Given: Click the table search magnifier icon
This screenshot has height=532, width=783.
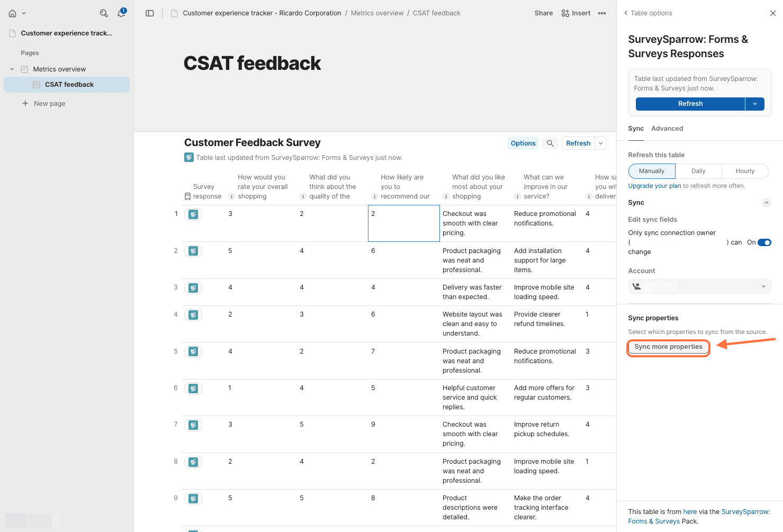Looking at the screenshot, I should tap(550, 143).
